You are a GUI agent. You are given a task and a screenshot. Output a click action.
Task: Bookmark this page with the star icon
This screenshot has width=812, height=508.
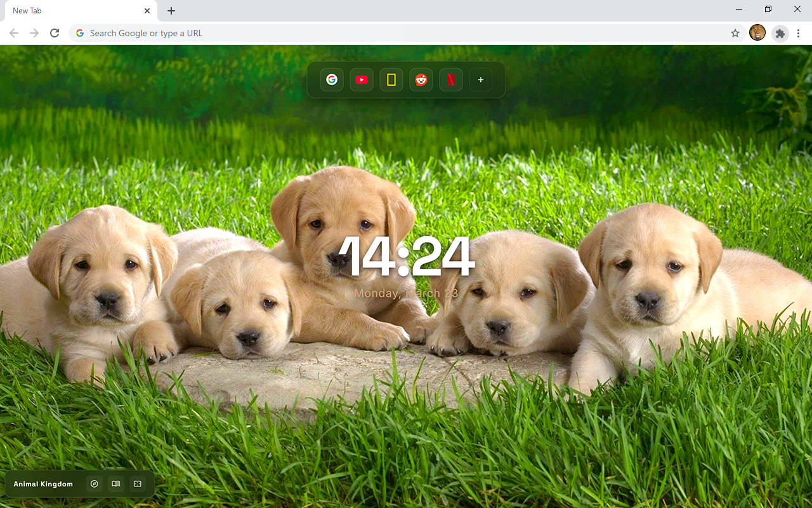pos(735,33)
